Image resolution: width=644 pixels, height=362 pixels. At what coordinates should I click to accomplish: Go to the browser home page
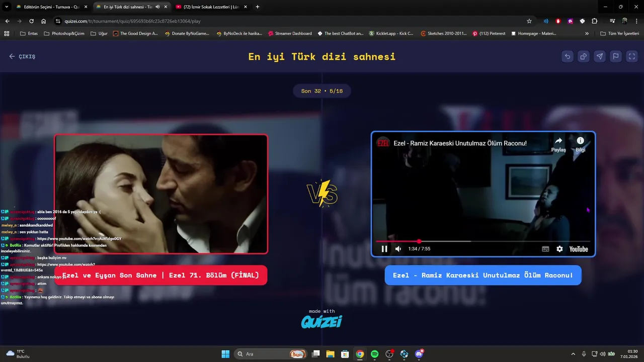point(44,21)
